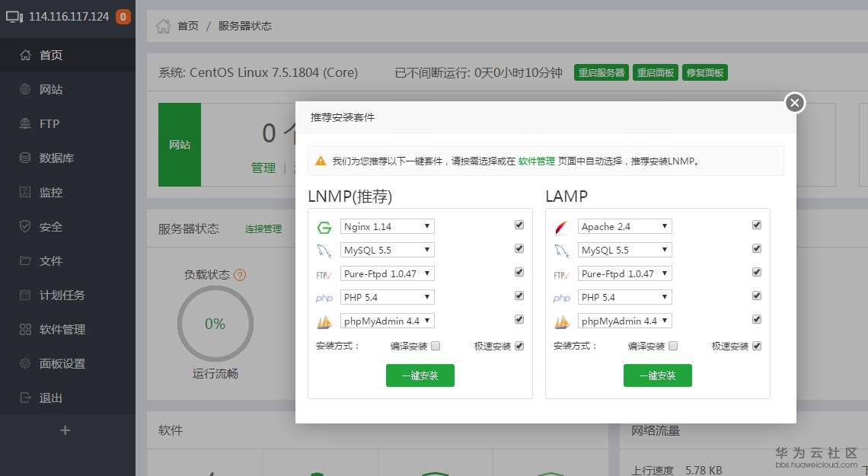Click the 重启面板 button

656,72
